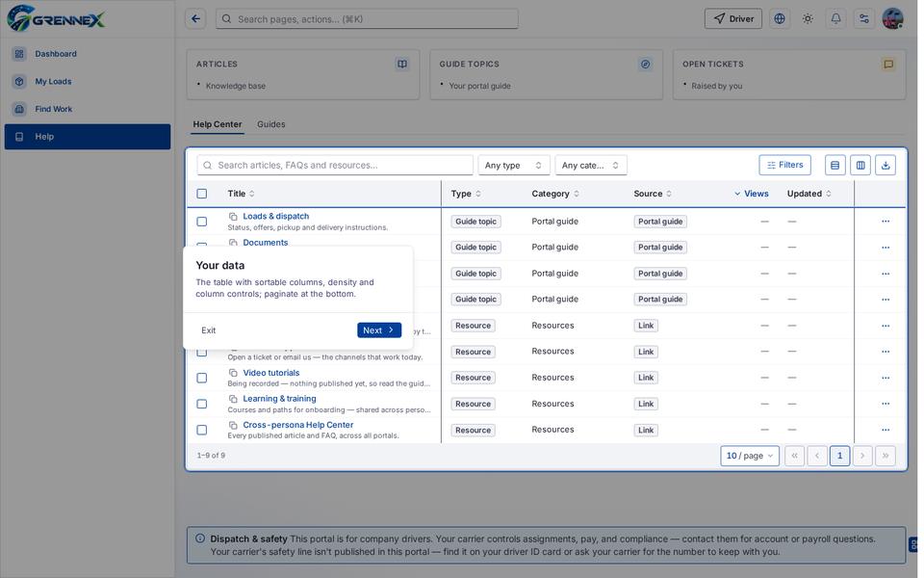Expand the Any type dropdown
The width and height of the screenshot is (924, 578).
point(514,165)
